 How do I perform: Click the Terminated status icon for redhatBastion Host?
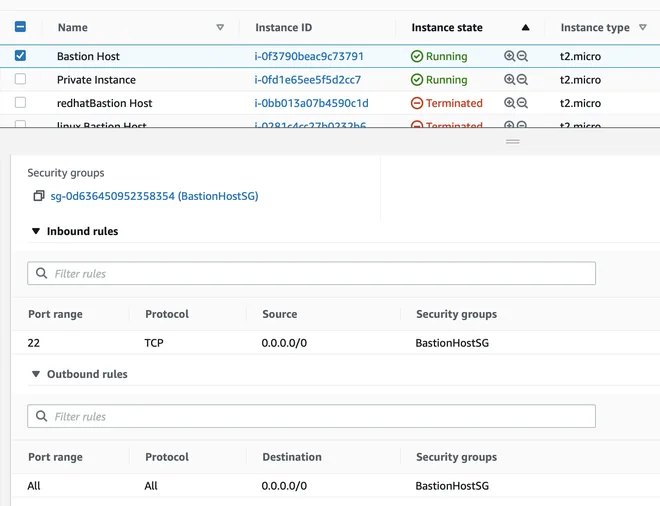(417, 103)
